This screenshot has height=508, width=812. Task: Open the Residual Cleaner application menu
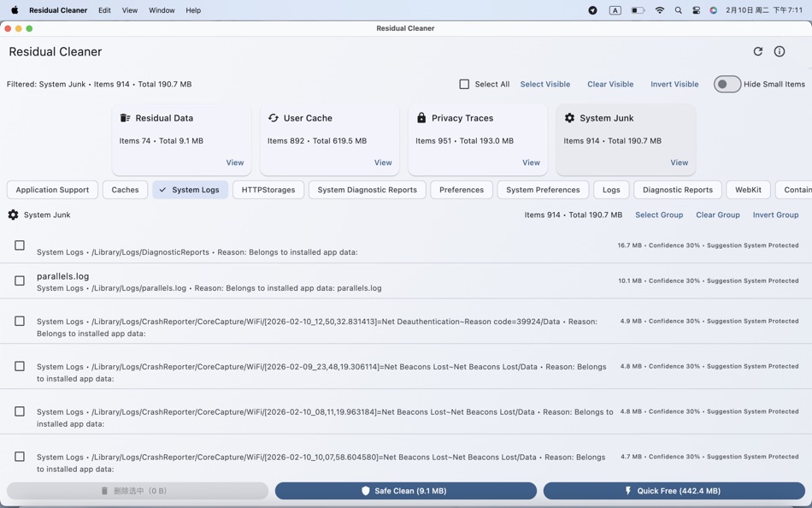point(57,10)
